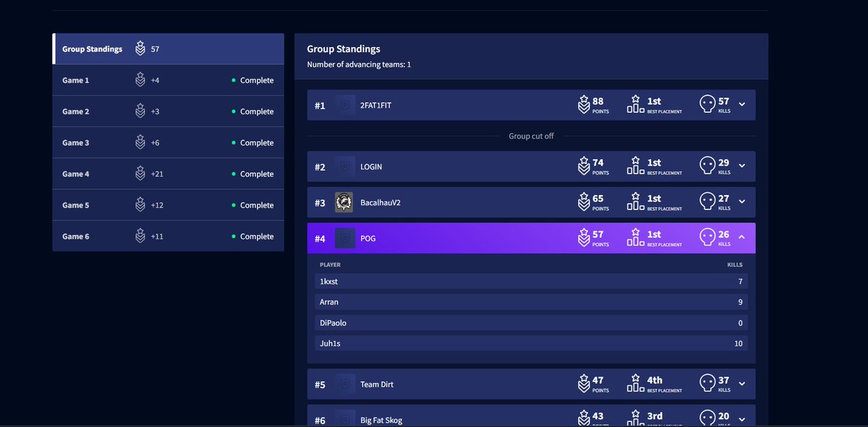
Task: Click the podium placement icon for BacalhauV2
Action: point(636,202)
